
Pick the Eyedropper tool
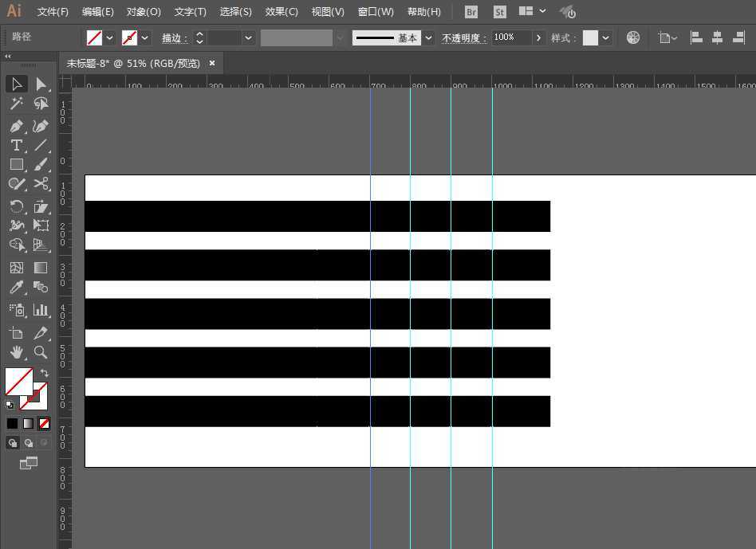pos(17,288)
